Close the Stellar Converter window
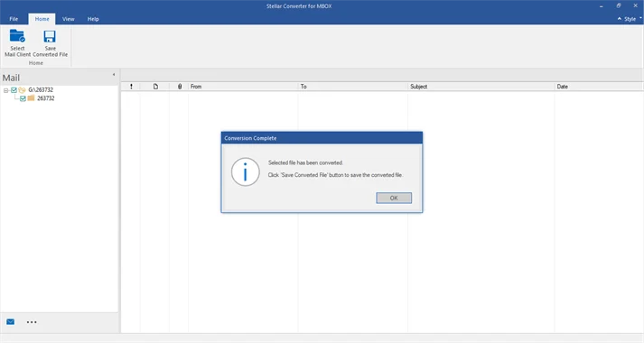Screen dimensions: 644x343 coord(635,5)
